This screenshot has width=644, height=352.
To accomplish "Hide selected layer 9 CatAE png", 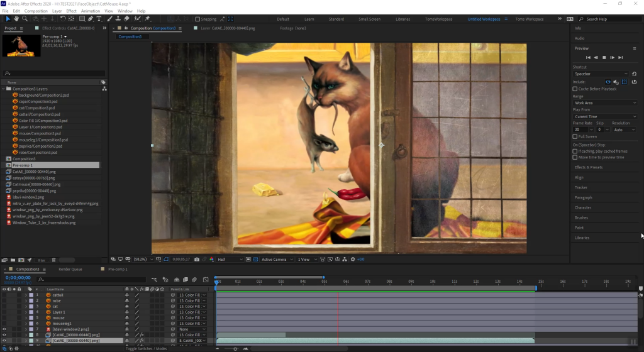I will (x=4, y=341).
